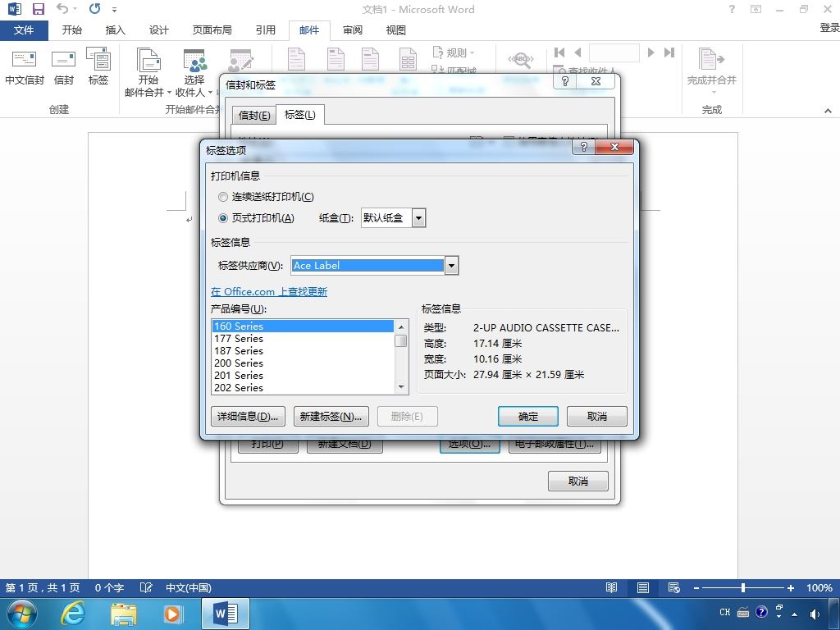Screen dimensions: 840x630
Task: Select 201 Series in product list
Action: pos(303,376)
